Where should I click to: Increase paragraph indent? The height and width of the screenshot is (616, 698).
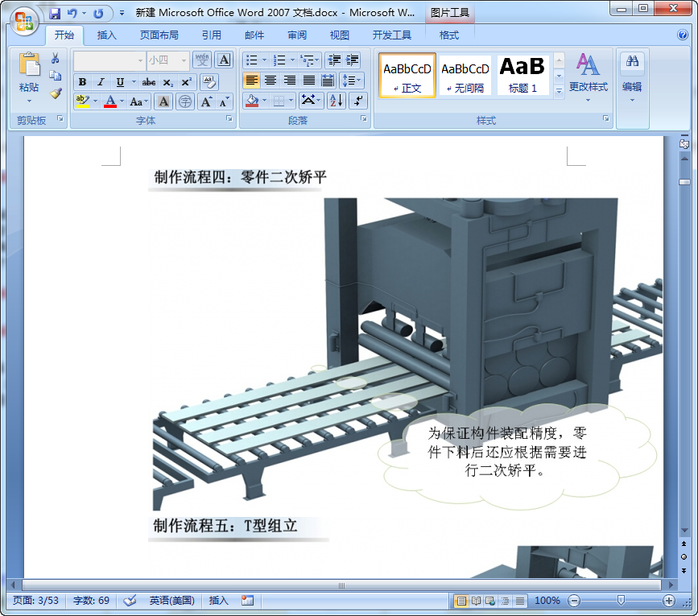pyautogui.click(x=352, y=60)
